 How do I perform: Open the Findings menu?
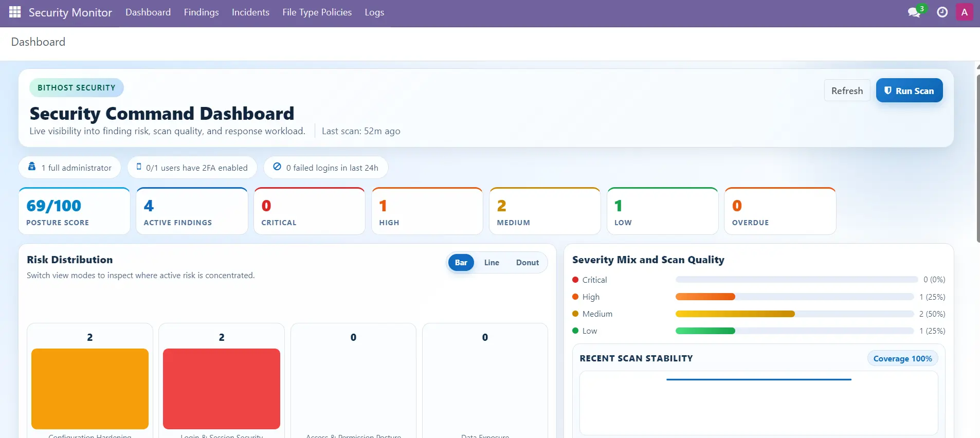[201, 12]
